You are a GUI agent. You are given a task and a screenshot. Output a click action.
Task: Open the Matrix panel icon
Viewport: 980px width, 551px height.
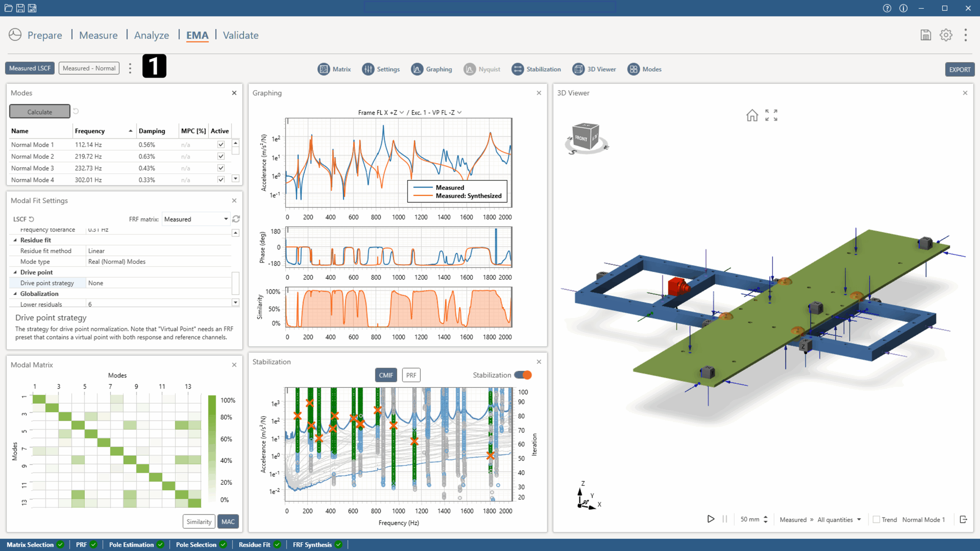(323, 69)
